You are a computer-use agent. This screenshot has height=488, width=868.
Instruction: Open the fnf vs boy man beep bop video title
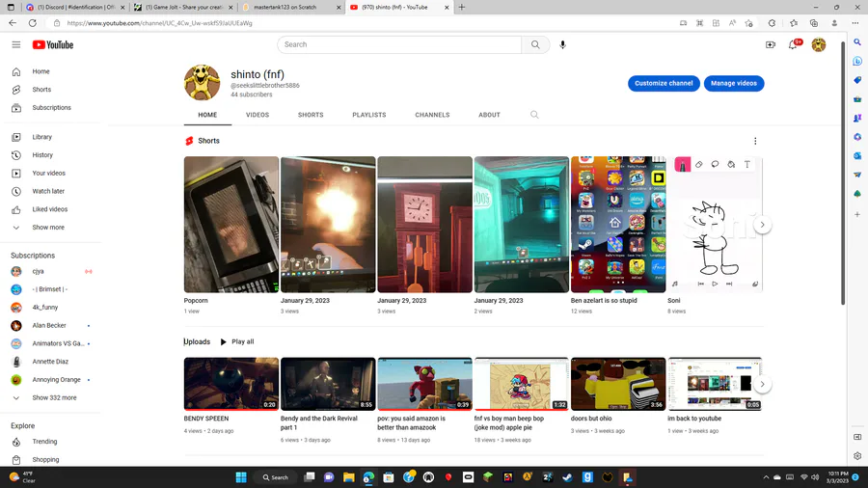click(x=508, y=423)
